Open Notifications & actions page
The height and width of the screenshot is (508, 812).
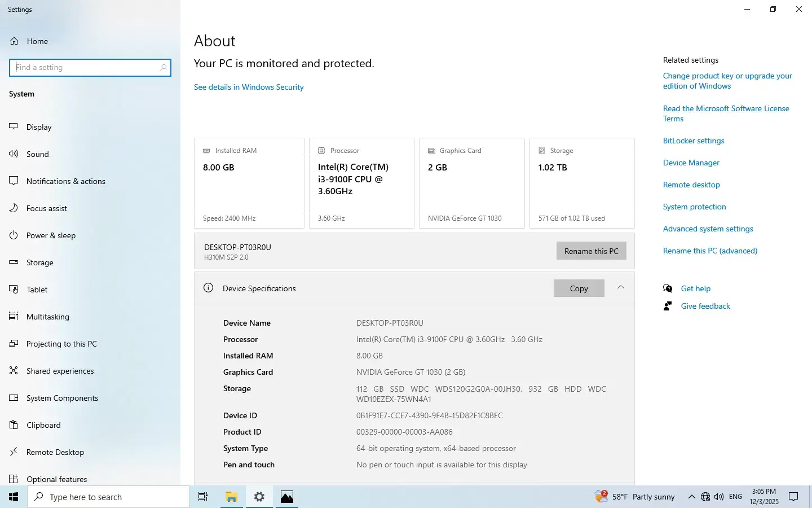click(x=65, y=181)
